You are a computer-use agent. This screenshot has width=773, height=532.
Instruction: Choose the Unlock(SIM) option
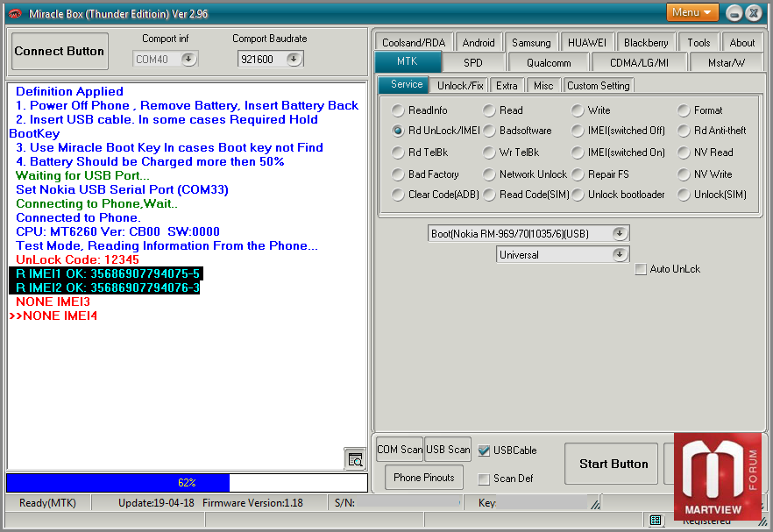click(684, 195)
